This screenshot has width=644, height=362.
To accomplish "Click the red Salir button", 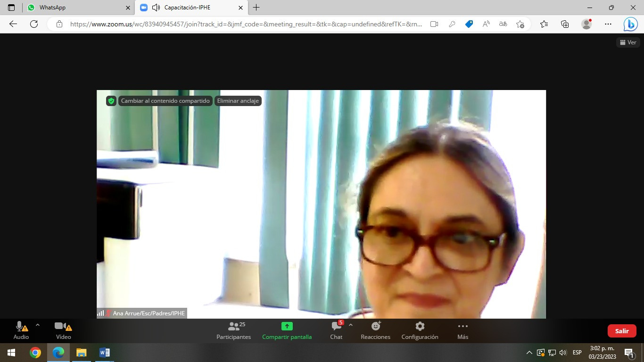I will tap(622, 331).
